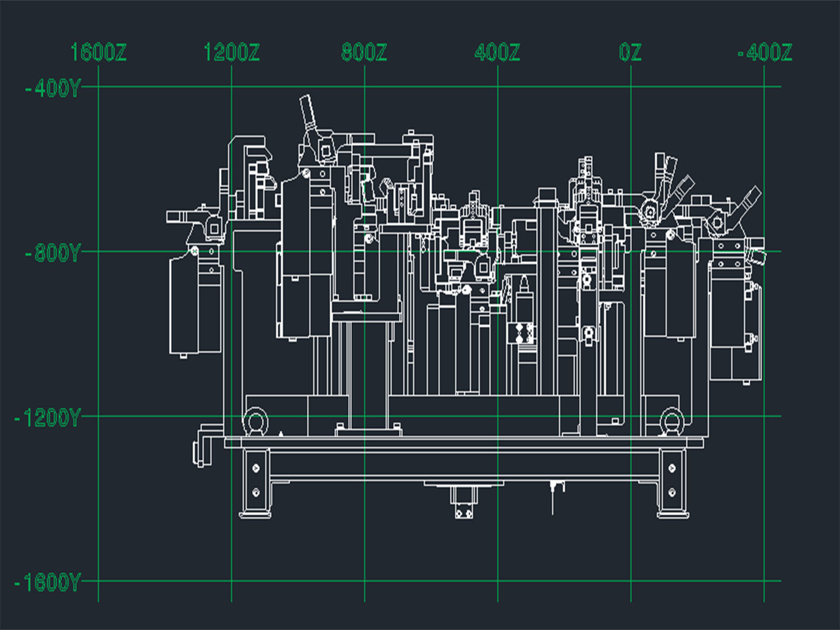Click the upper bolt on left support leg
The image size is (840, 630).
256,468
